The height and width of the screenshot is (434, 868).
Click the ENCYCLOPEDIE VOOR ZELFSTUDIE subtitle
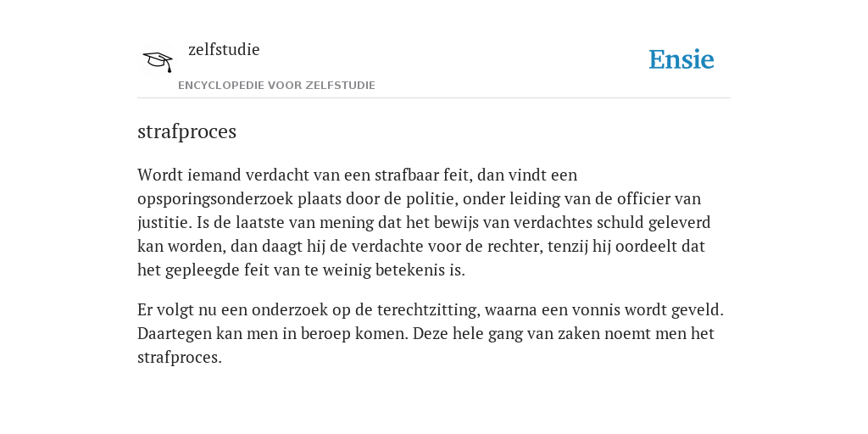pos(277,86)
